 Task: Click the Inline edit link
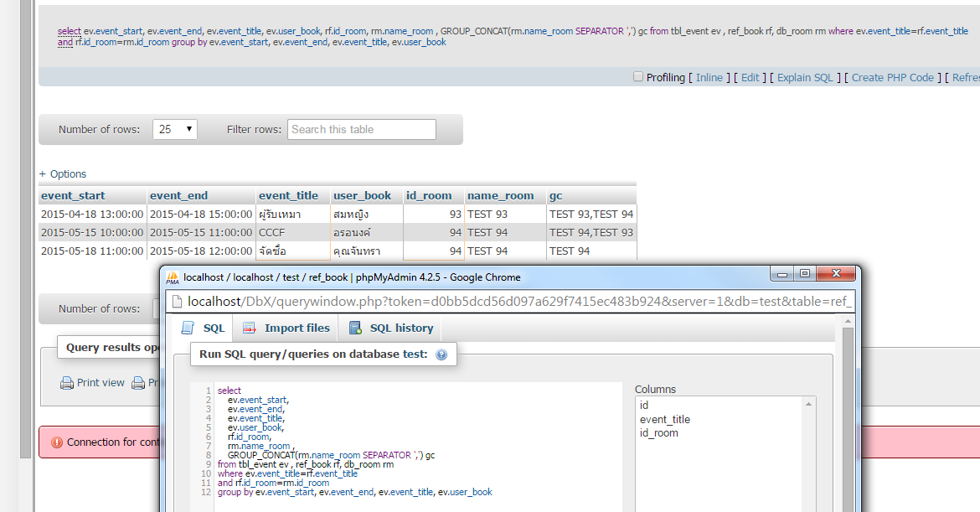point(709,77)
